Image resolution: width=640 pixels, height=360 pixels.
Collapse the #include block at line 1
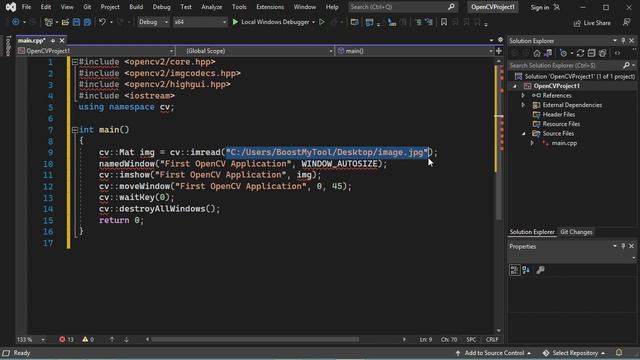click(x=75, y=62)
